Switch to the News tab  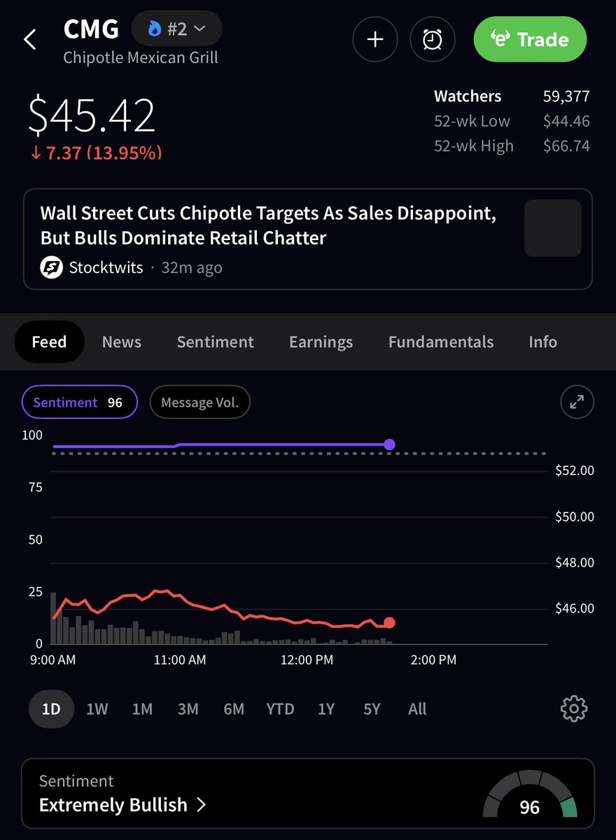coord(122,342)
